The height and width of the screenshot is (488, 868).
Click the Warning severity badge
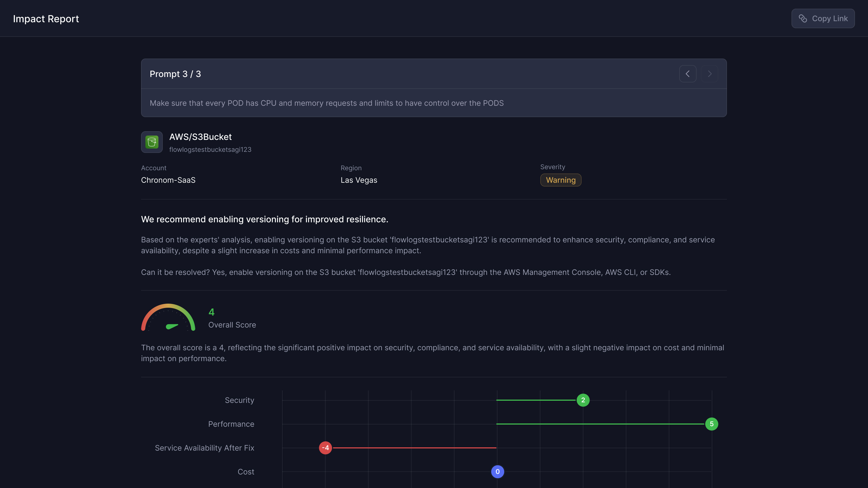[561, 180]
